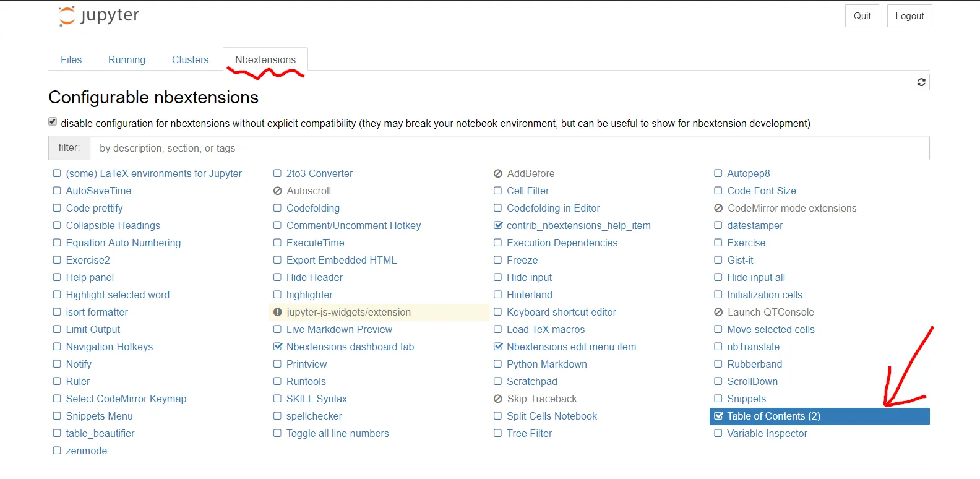Go to the Clusters tab
This screenshot has width=980, height=479.
190,59
